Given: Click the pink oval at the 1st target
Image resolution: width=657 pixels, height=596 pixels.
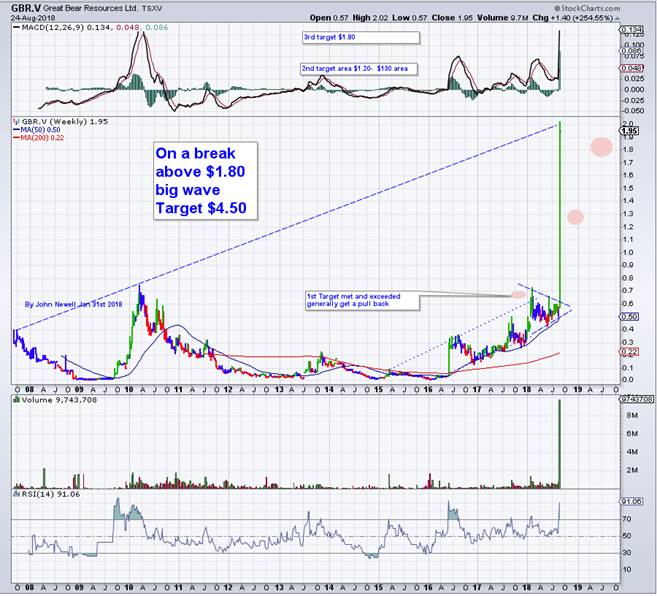Looking at the screenshot, I should coord(518,294).
